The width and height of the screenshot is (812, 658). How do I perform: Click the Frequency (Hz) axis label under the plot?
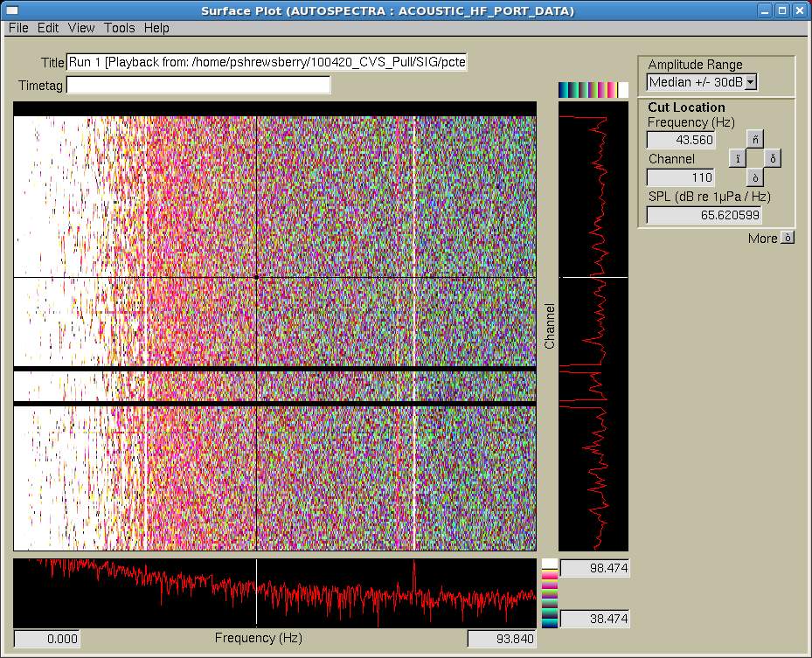click(259, 638)
